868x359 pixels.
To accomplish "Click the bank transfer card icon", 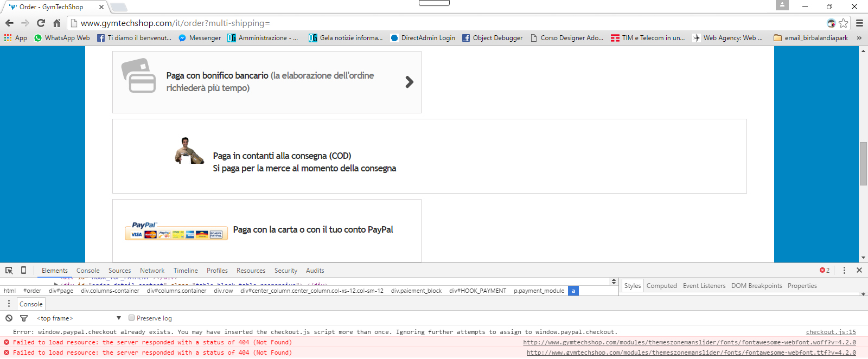I will (x=139, y=76).
